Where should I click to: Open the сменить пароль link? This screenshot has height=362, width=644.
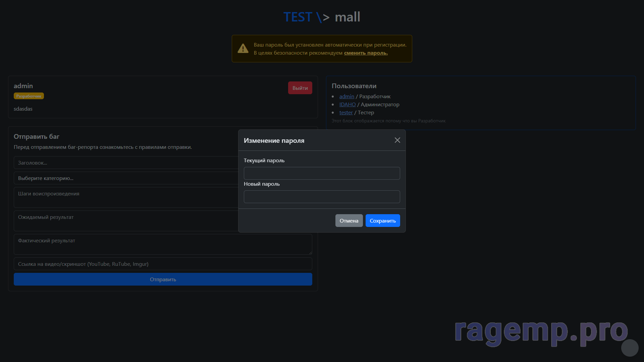coord(366,53)
